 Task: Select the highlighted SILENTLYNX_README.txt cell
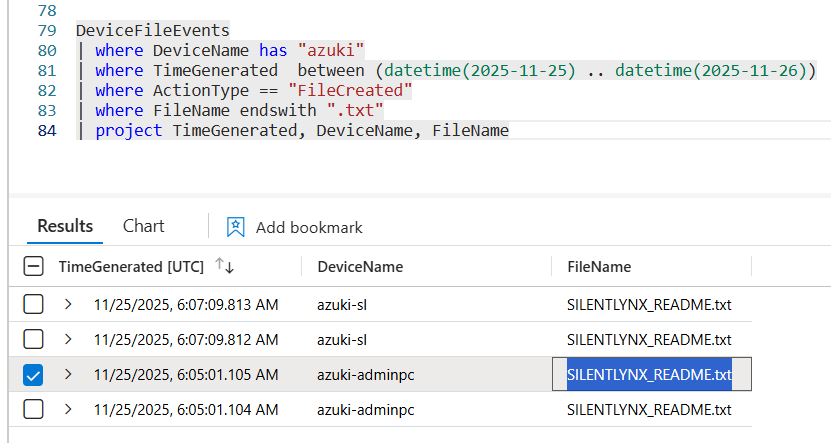pos(652,375)
